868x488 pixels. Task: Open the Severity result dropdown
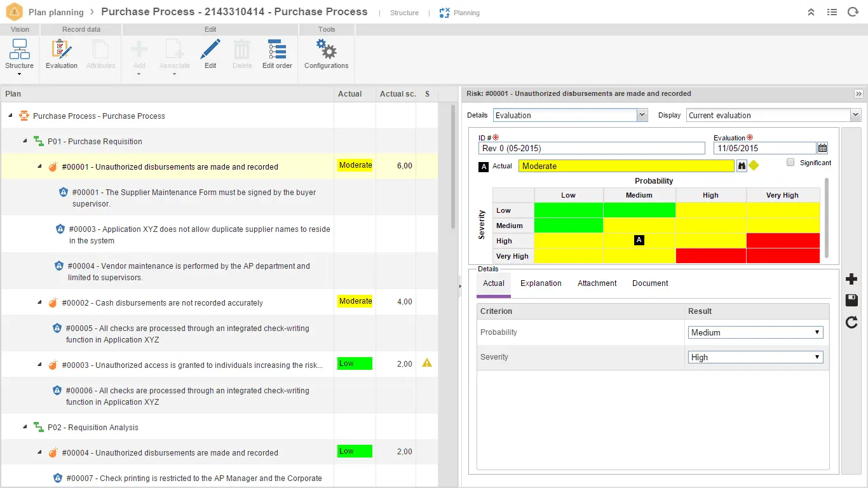pos(755,357)
